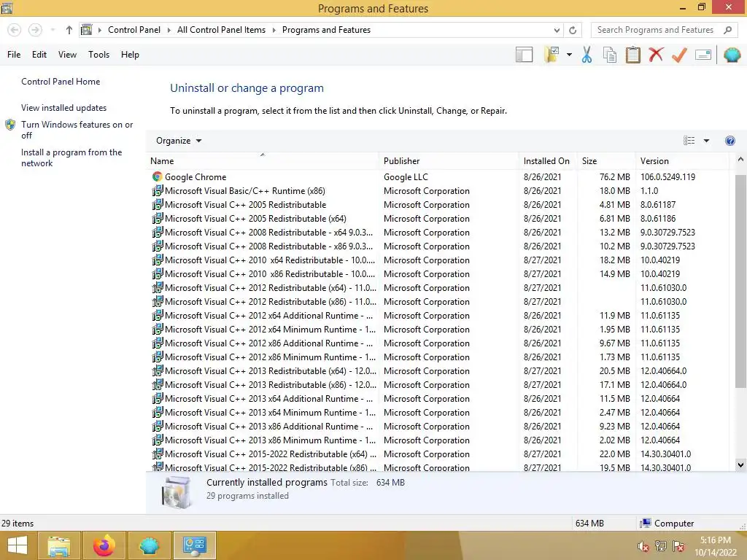This screenshot has width=747, height=560.
Task: Expand chevron after Control Panel breadcrumb
Action: tap(169, 30)
